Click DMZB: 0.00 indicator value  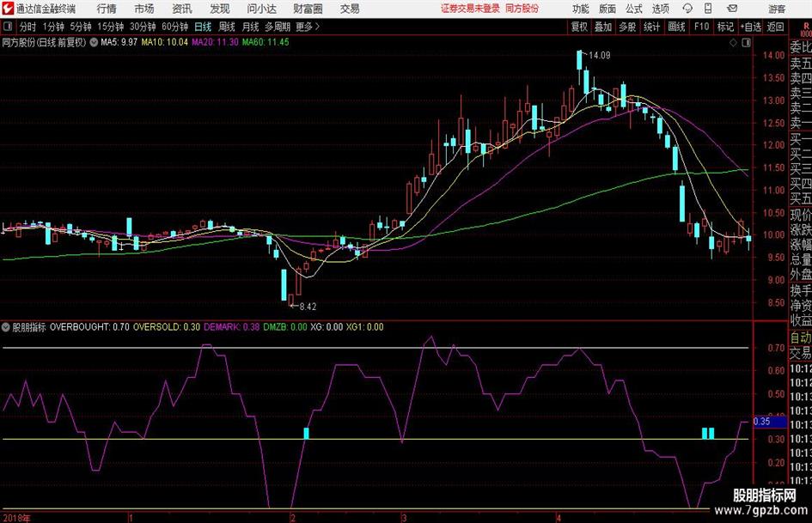284,327
